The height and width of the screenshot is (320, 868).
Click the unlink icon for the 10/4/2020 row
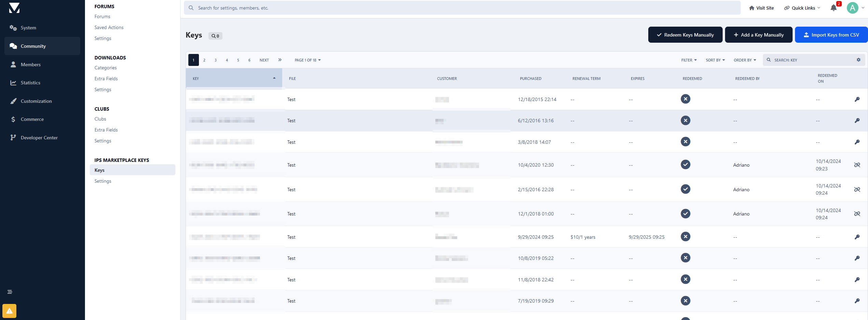pos(857,165)
